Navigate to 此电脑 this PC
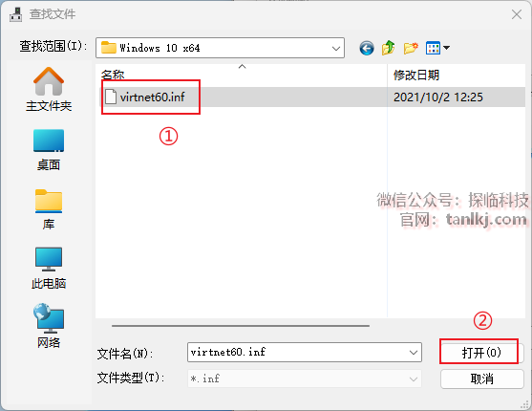Screen dimensions: 532x411 tap(49, 269)
